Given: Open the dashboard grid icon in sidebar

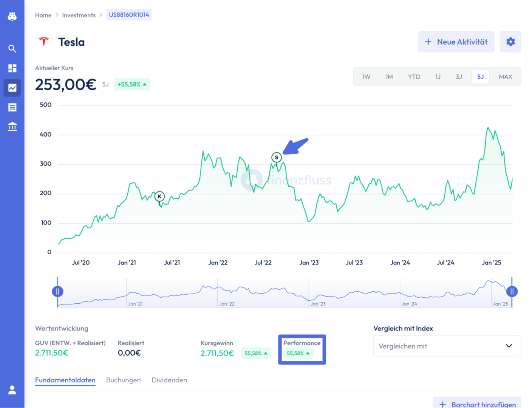Looking at the screenshot, I should point(12,68).
